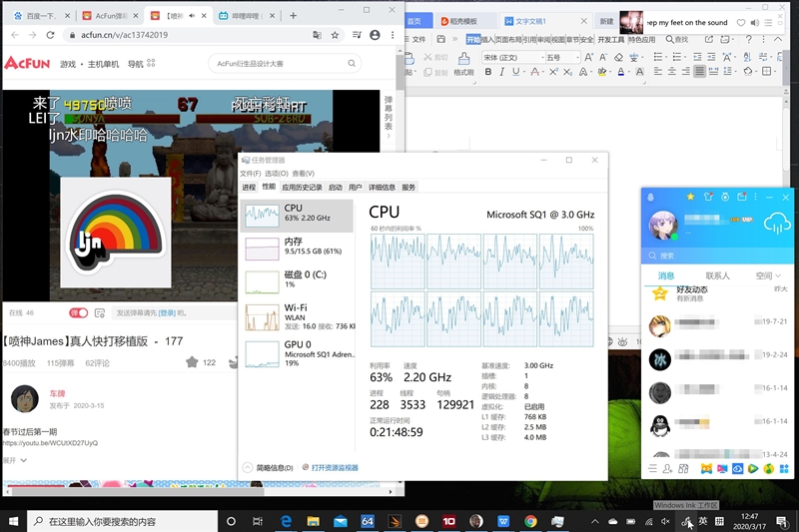Open the 启动 tab in Task Manager
The image size is (799, 532).
335,187
